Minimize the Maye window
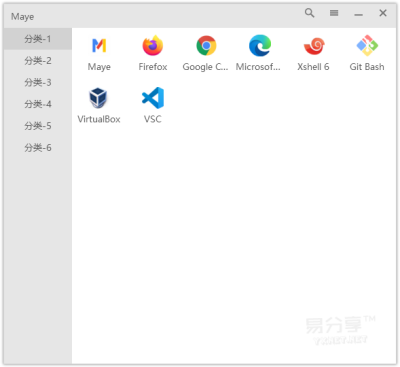Screen dimensions: 400x367 tap(358, 14)
